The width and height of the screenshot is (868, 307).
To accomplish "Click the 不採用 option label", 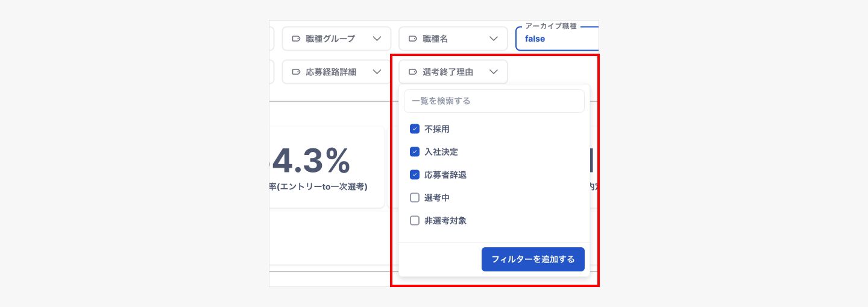I will (437, 129).
